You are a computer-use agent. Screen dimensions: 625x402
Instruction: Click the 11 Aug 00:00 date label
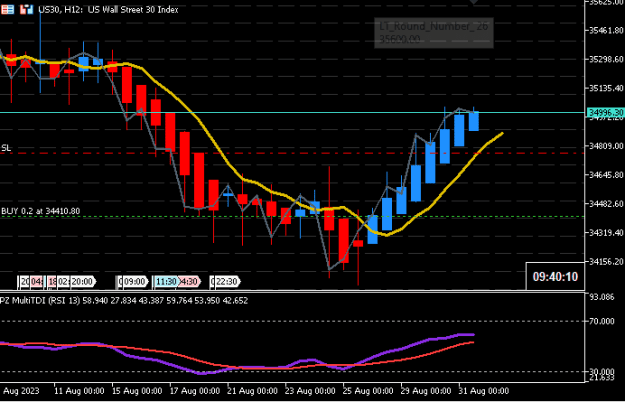pyautogui.click(x=79, y=391)
